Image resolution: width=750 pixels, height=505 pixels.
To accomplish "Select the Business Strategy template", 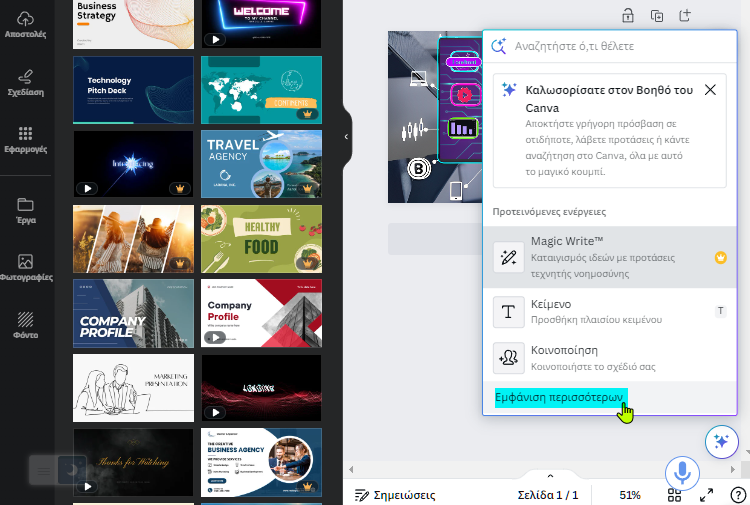I will click(133, 24).
